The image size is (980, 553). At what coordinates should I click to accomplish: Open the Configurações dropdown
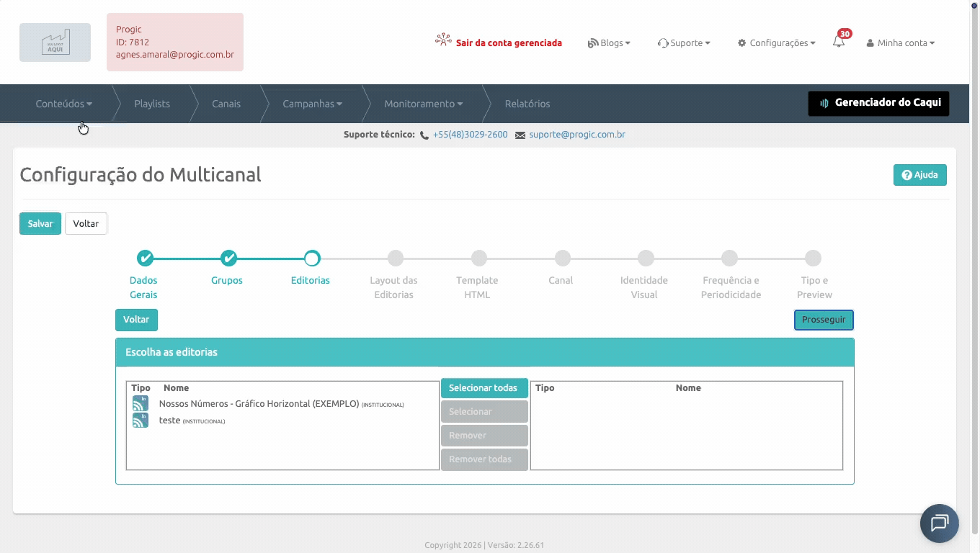(x=777, y=43)
